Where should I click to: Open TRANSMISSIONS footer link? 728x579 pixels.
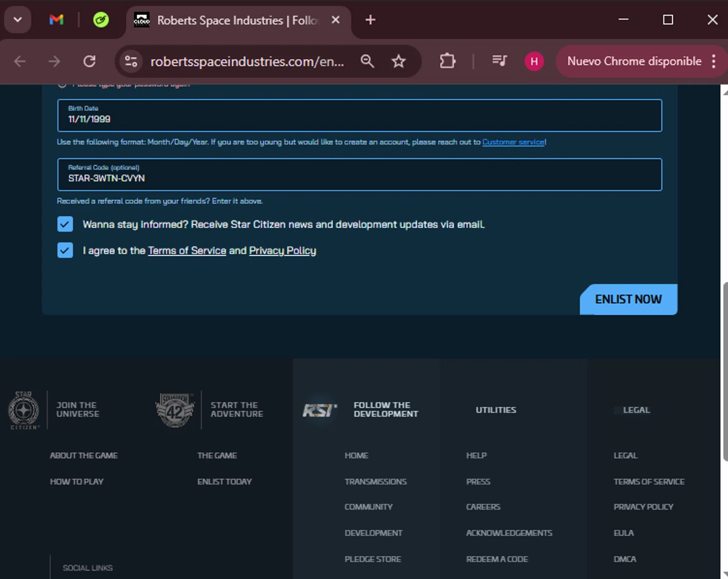pos(376,482)
